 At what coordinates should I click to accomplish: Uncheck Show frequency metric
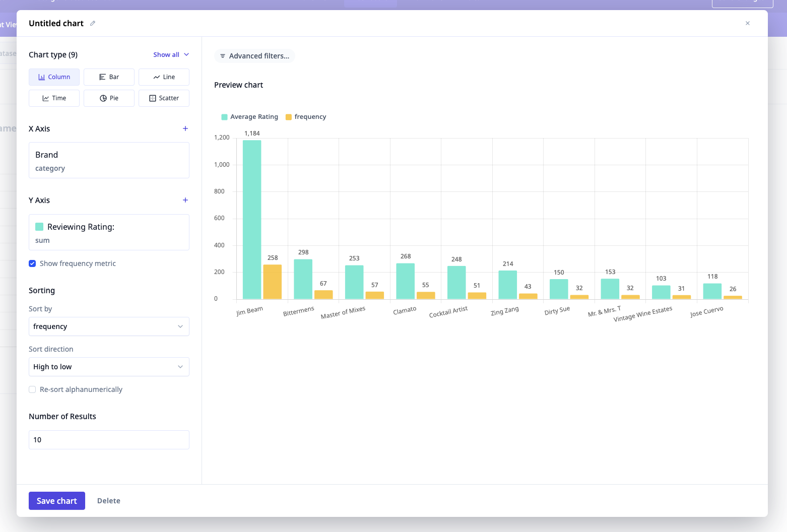pos(32,263)
